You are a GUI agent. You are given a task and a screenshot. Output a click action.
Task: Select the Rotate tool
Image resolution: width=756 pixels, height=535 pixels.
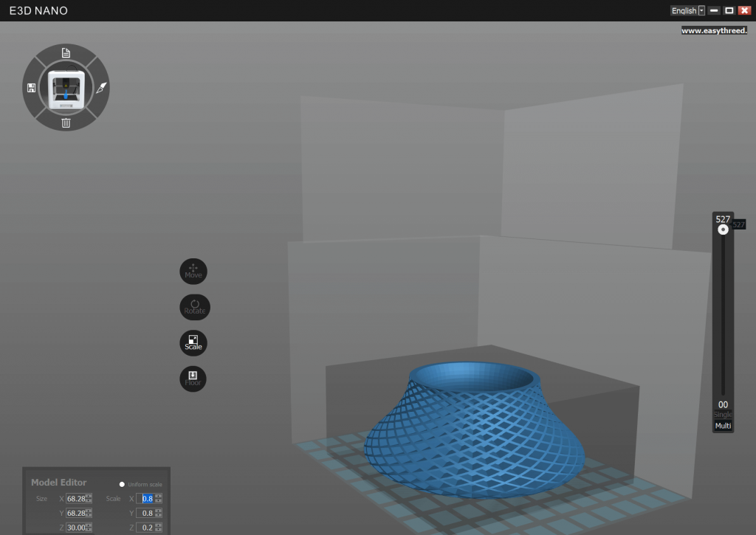(194, 307)
